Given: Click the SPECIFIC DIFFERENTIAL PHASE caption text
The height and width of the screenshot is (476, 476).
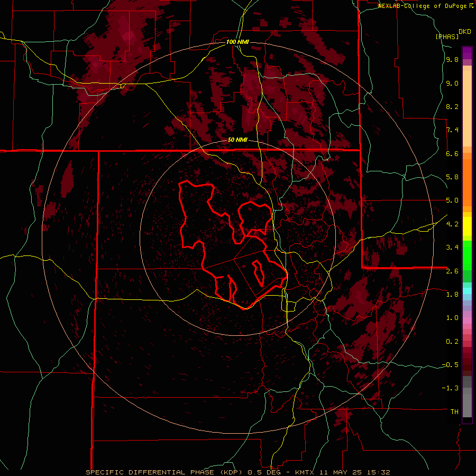Looking at the screenshot, I should (150, 472).
